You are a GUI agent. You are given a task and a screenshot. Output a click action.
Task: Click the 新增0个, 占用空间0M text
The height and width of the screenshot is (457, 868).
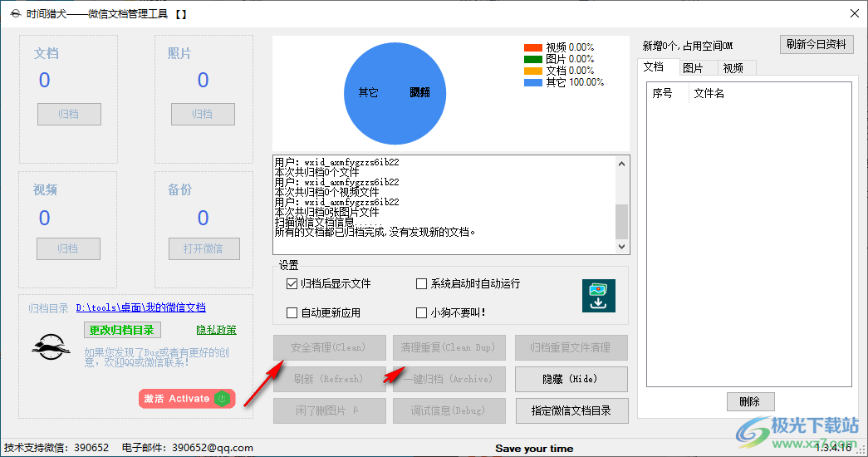coord(688,46)
